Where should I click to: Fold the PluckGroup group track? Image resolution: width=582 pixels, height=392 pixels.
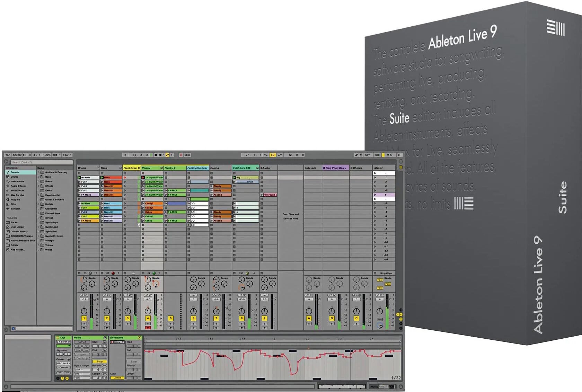pyautogui.click(x=139, y=168)
